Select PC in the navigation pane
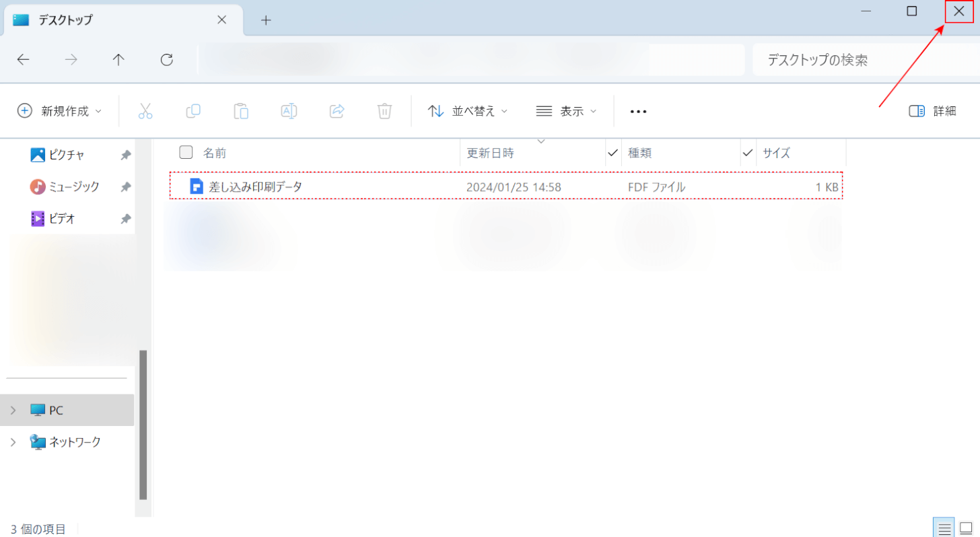 tap(67, 410)
